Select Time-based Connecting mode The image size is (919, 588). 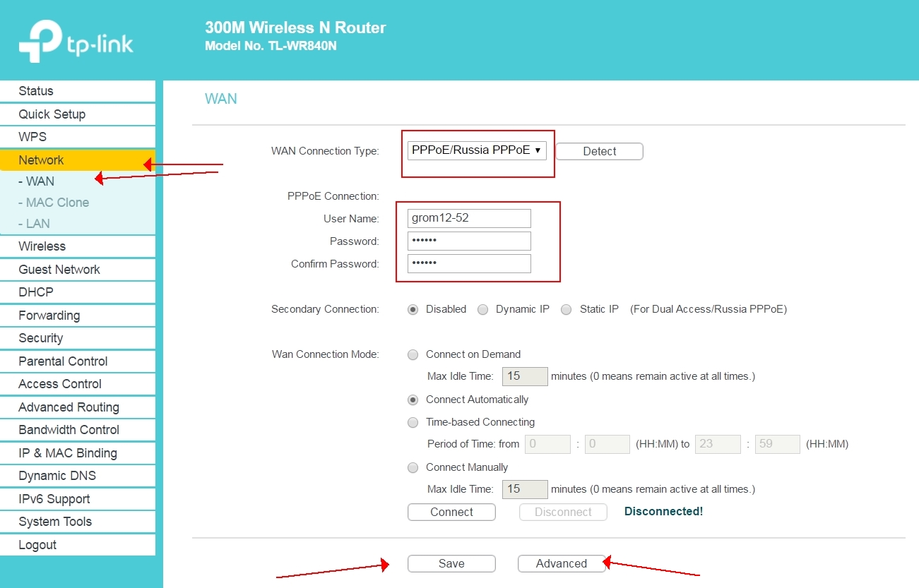[413, 422]
